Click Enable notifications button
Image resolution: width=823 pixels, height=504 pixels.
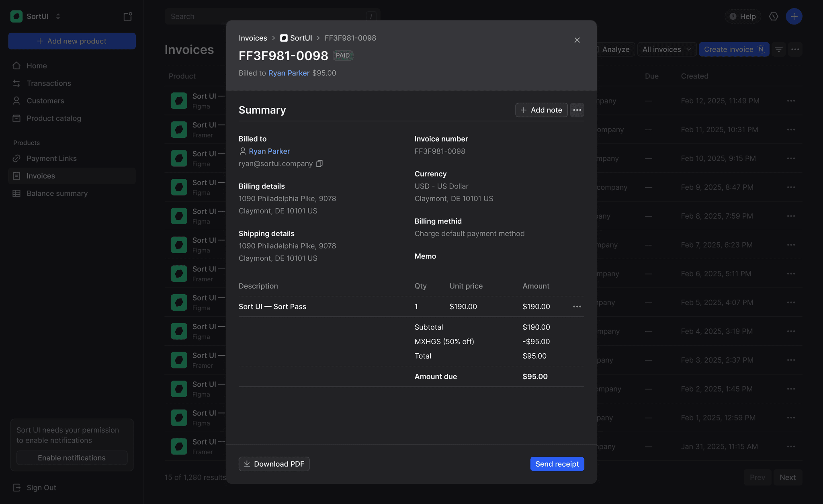[72, 458]
